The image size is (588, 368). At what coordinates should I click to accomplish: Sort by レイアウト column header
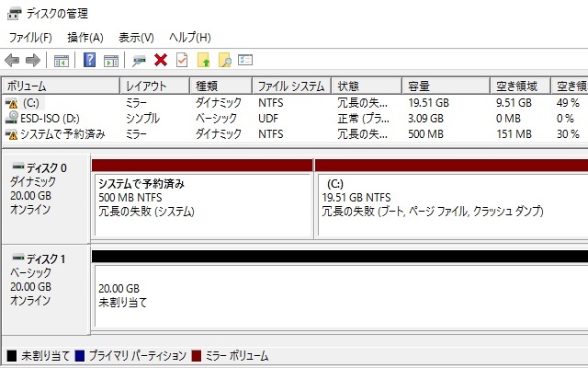pyautogui.click(x=155, y=86)
